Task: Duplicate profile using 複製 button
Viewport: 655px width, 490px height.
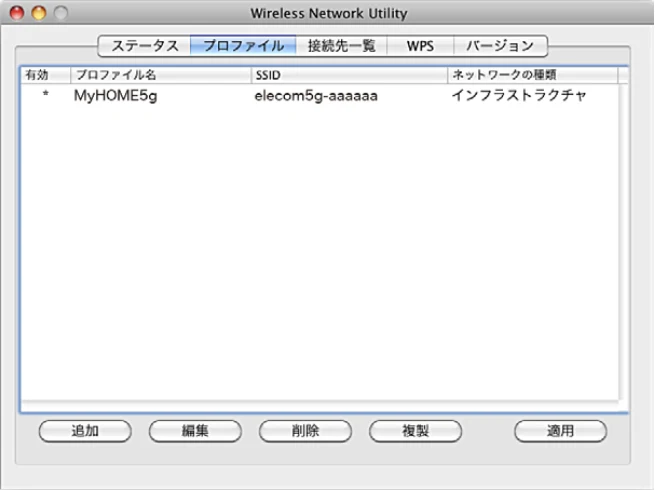Action: [x=415, y=431]
